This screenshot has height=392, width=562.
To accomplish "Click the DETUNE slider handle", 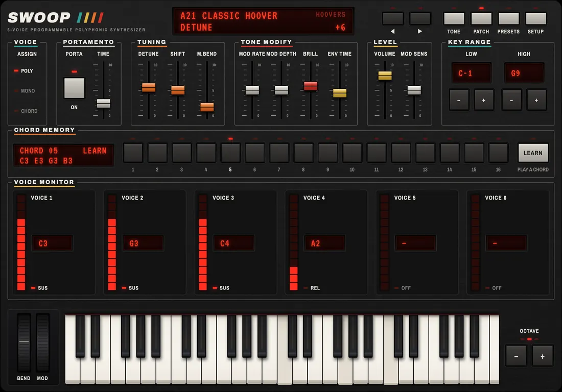I will click(148, 87).
